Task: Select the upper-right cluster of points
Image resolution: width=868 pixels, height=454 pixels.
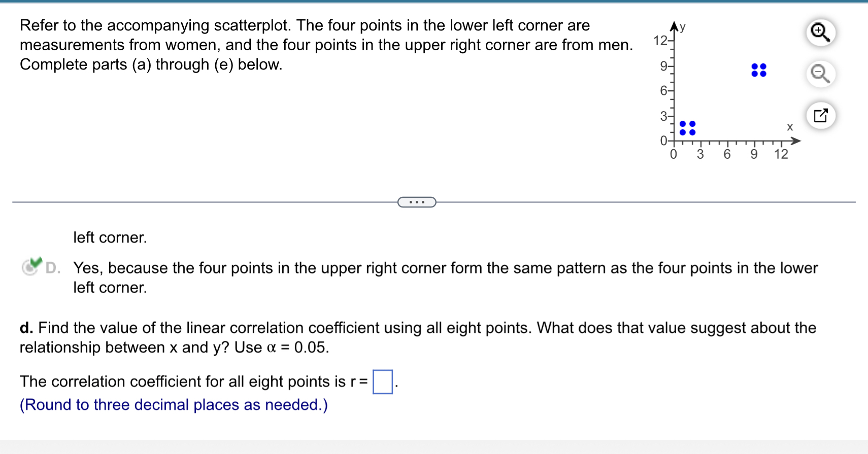Action: pos(758,71)
